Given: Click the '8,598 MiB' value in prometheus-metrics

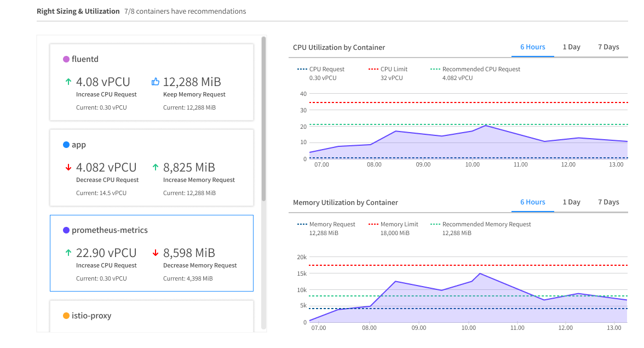Looking at the screenshot, I should (189, 253).
